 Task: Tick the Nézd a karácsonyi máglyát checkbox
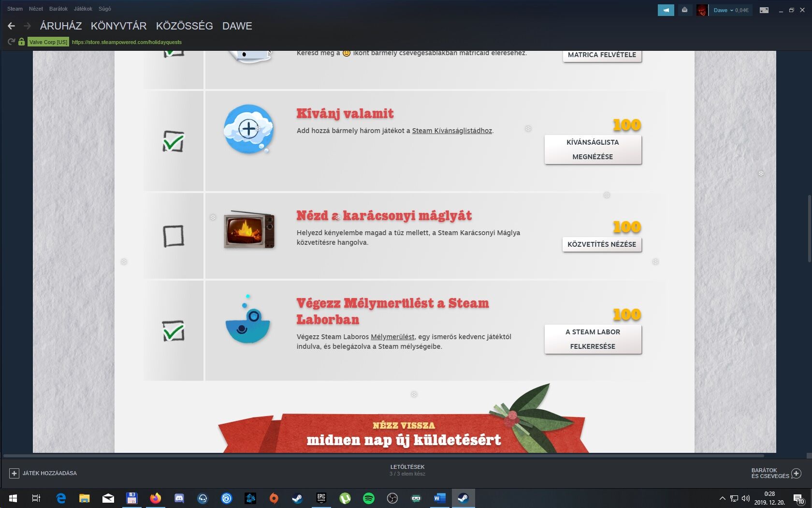[x=174, y=236]
